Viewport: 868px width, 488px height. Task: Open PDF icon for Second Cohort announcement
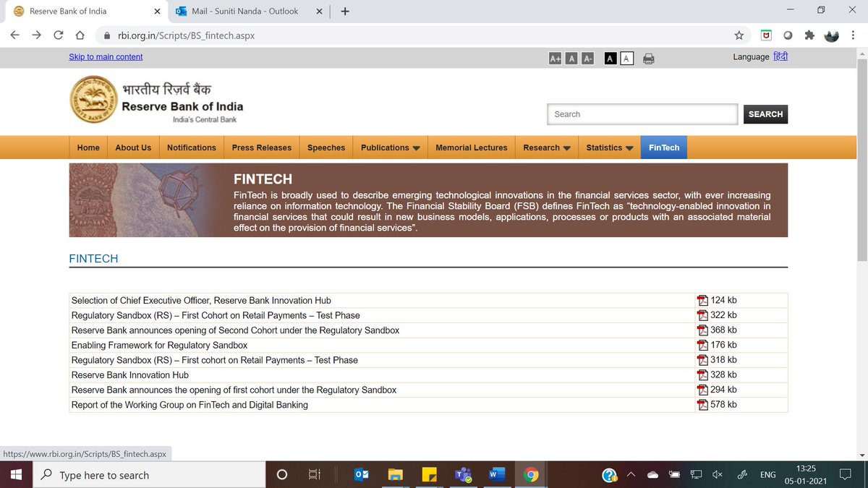coord(702,330)
